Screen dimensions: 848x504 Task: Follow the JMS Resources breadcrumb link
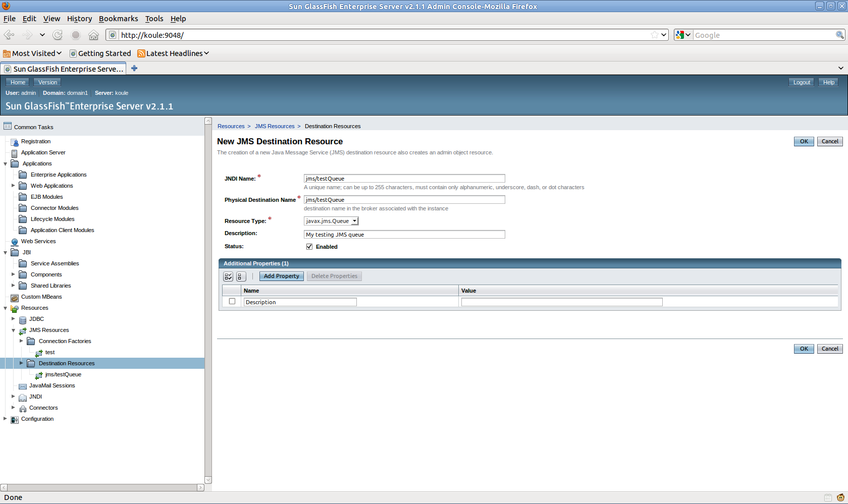(x=275, y=126)
